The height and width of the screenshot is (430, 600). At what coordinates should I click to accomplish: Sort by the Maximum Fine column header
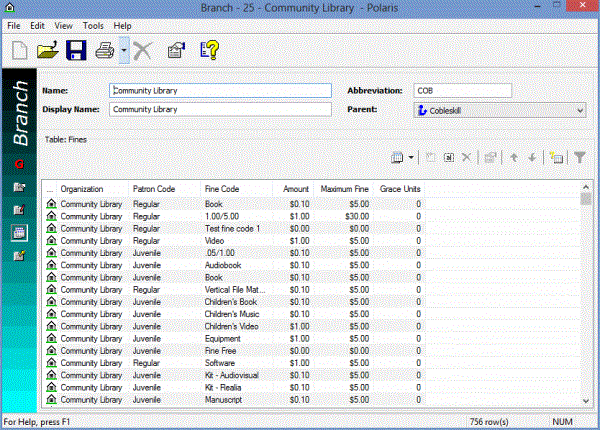click(x=343, y=189)
